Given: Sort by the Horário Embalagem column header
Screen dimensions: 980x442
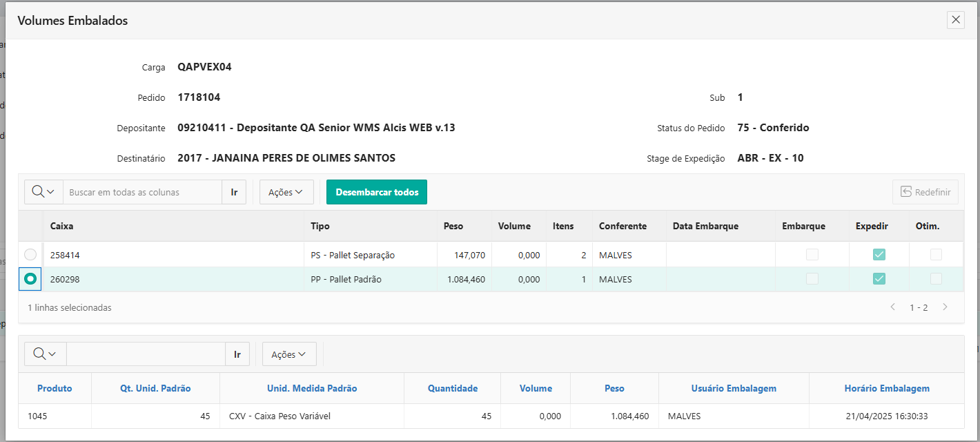Looking at the screenshot, I should (x=886, y=388).
